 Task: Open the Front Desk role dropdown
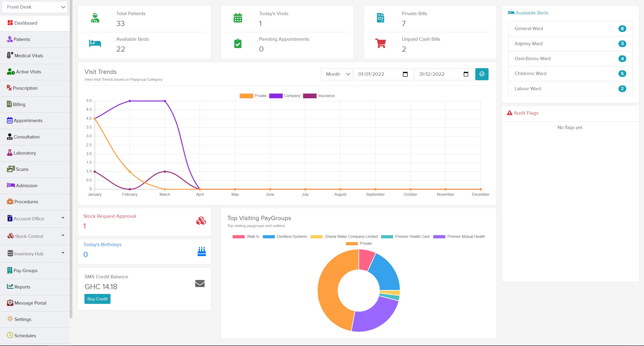(x=35, y=7)
